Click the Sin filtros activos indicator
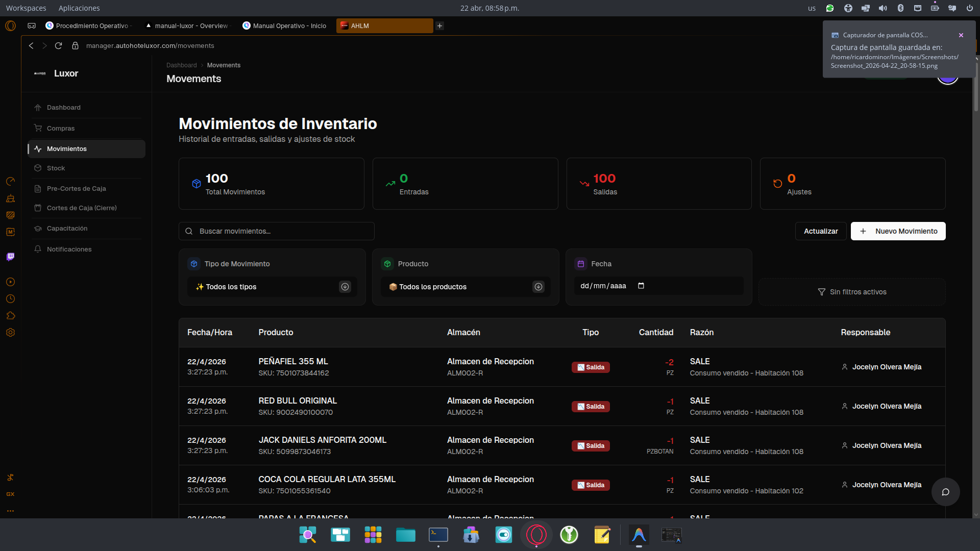This screenshot has width=980, height=551. tap(852, 292)
